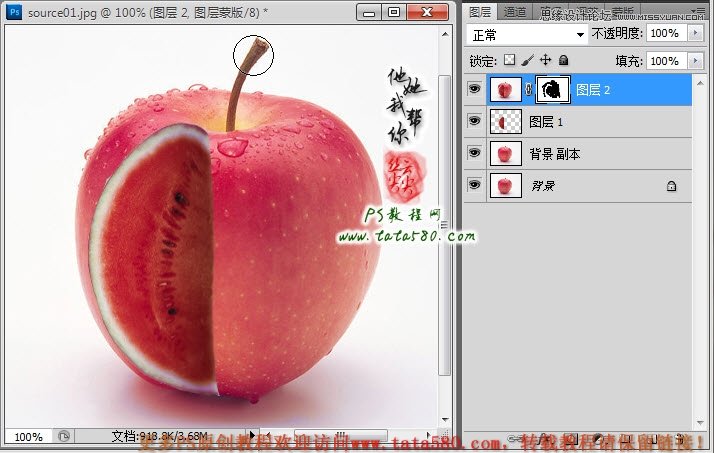This screenshot has width=714, height=453.
Task: Click the 填充 100% value field
Action: pos(666,61)
